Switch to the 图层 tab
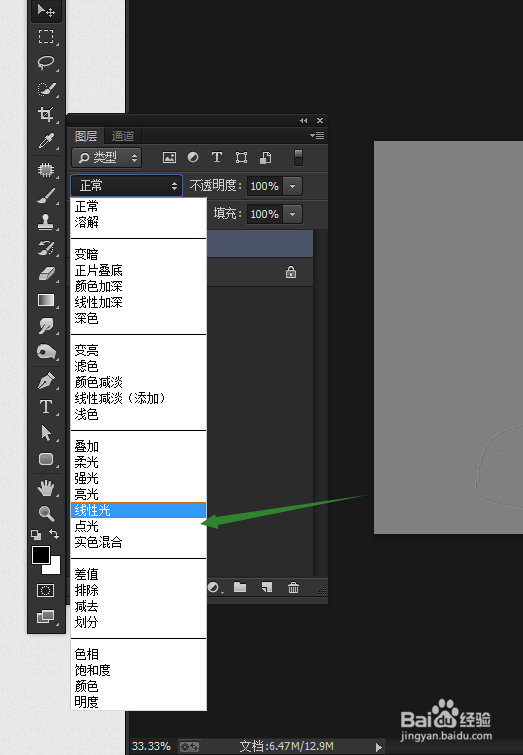523x755 pixels. tap(86, 136)
